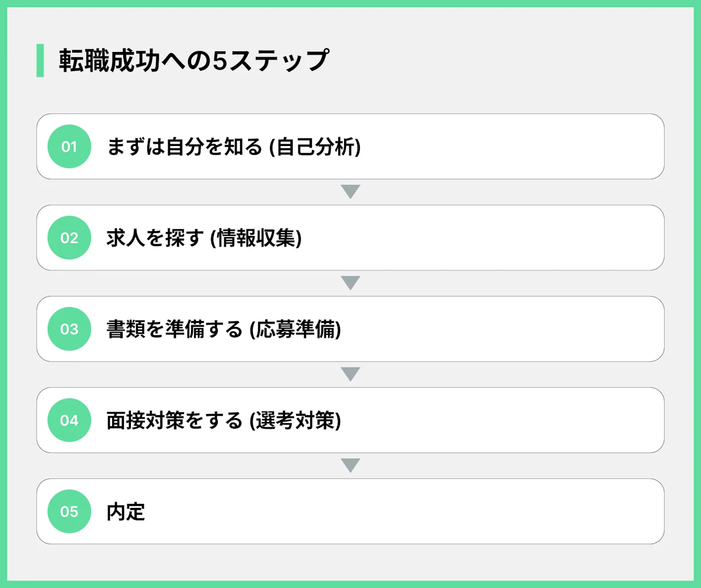This screenshot has height=588, width=701.
Task: Click the 03 numbered circle icon
Action: pos(69,329)
